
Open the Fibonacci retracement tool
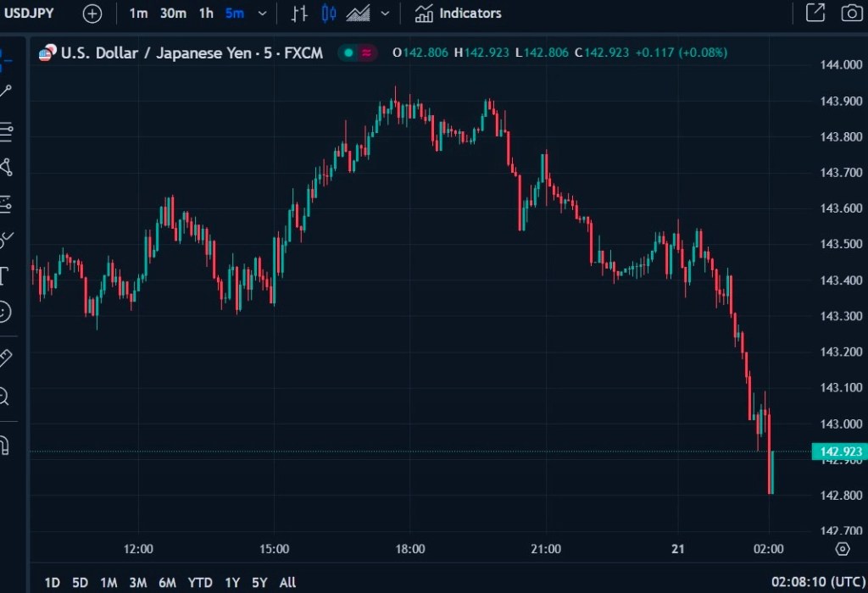point(5,130)
